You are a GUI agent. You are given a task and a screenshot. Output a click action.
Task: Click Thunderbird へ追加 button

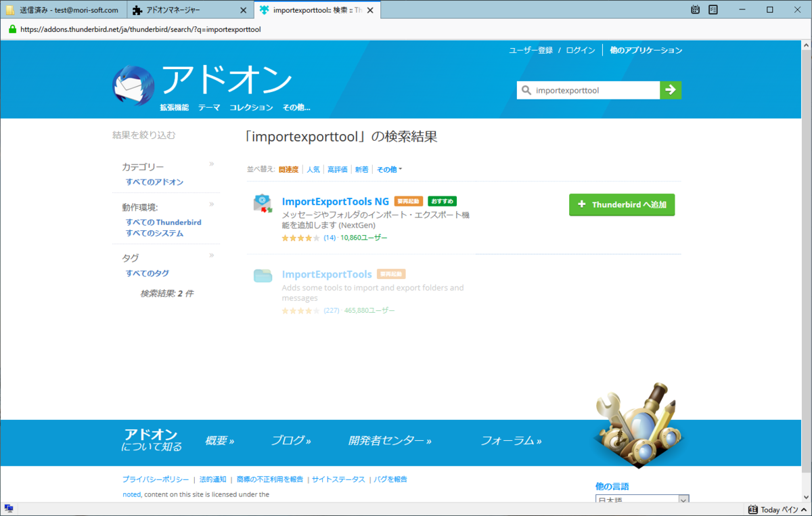(x=622, y=205)
